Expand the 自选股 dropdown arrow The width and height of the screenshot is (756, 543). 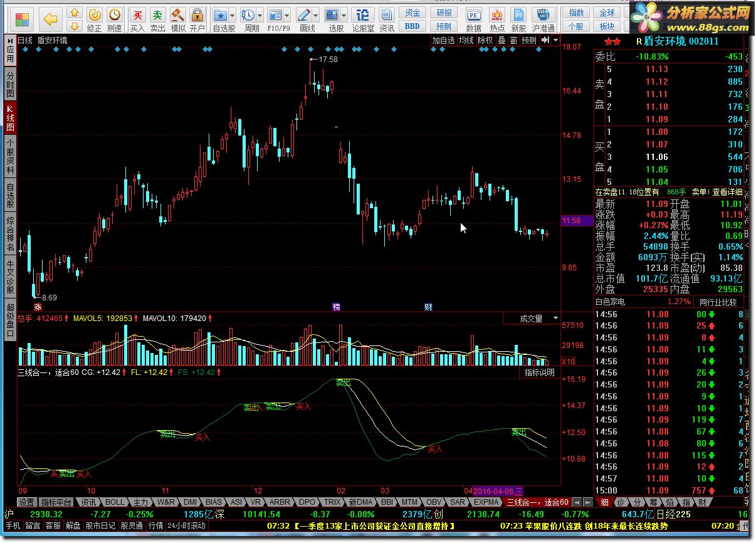pos(233,15)
